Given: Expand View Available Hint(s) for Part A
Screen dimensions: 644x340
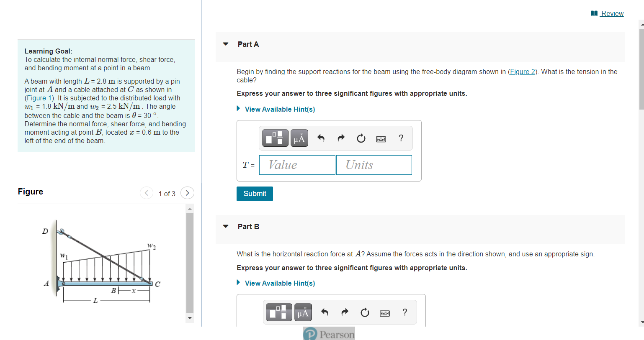Looking at the screenshot, I should point(280,109).
